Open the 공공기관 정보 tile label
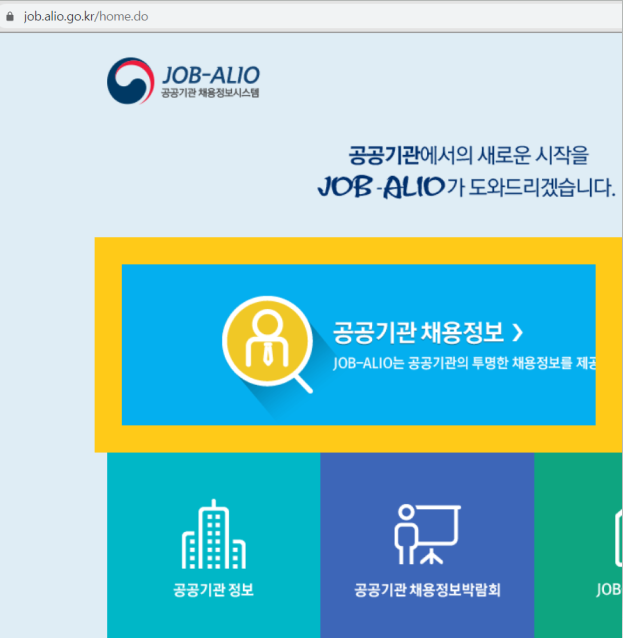Image resolution: width=623 pixels, height=638 pixels. tap(214, 590)
